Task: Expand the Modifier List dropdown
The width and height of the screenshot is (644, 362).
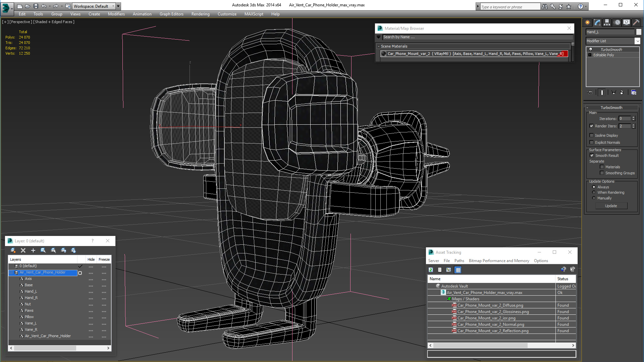Action: 637,41
